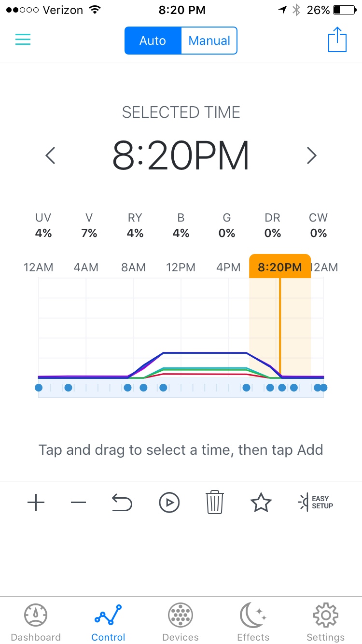Switch to Manual mode
The image size is (362, 644).
coord(209,41)
